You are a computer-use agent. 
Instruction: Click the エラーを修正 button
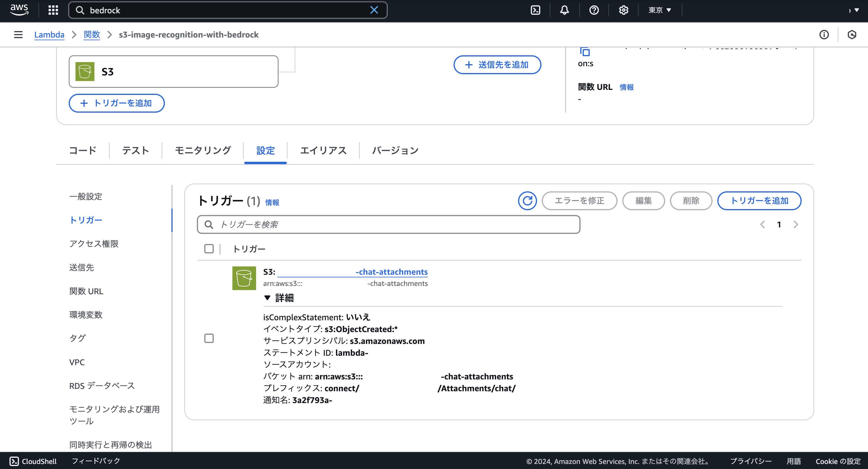tap(579, 201)
